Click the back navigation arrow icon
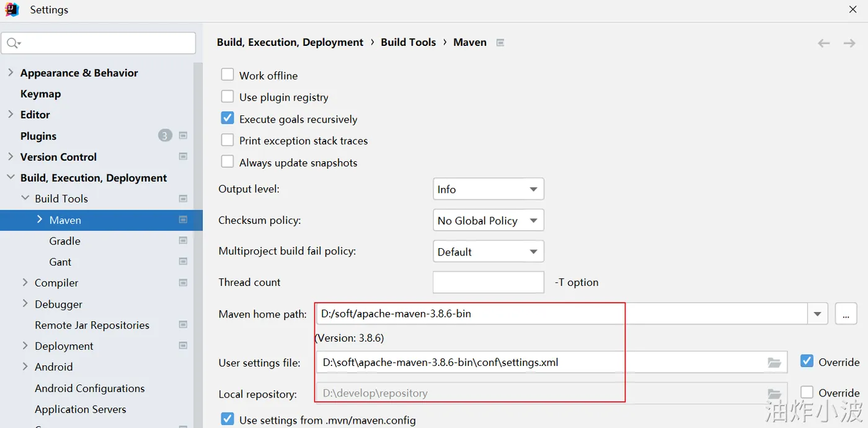 pos(823,43)
